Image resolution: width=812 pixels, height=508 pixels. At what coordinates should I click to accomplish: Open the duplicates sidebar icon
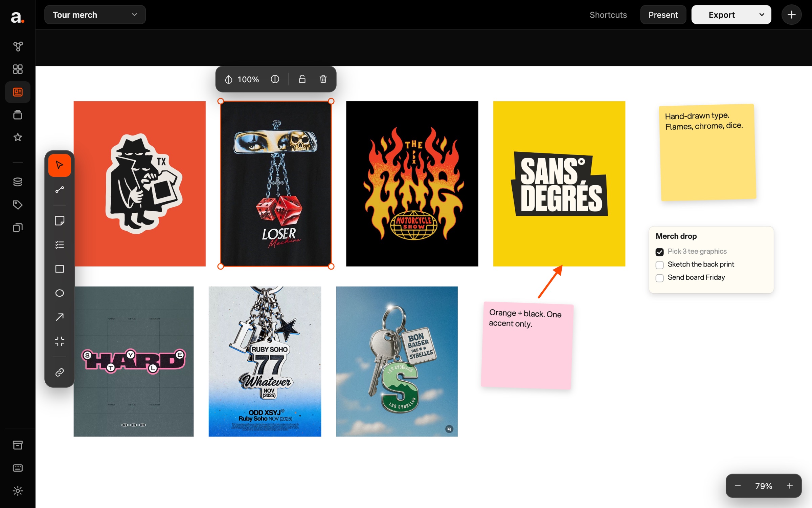click(18, 228)
